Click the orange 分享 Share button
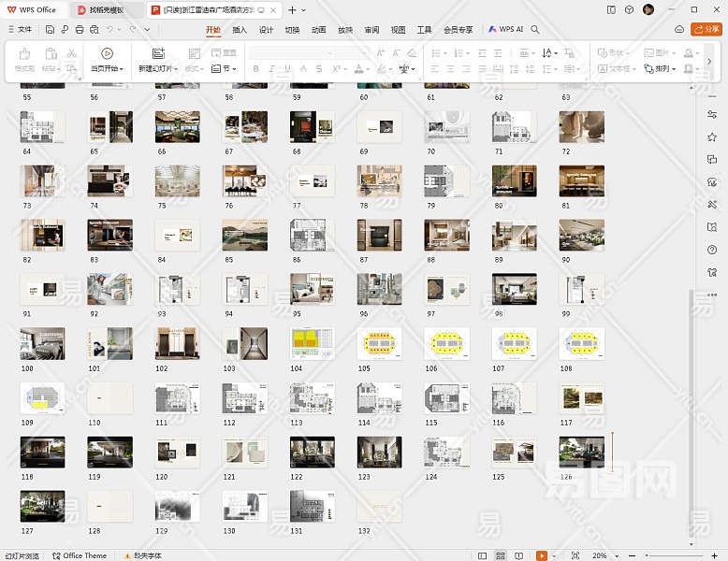 click(x=705, y=30)
